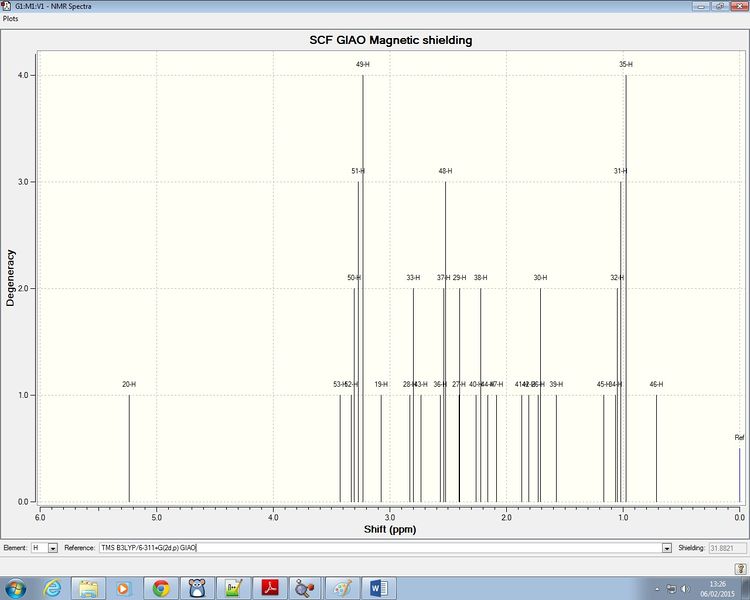Select the 49-H peak label
Image resolution: width=750 pixels, height=600 pixels.
click(x=363, y=64)
